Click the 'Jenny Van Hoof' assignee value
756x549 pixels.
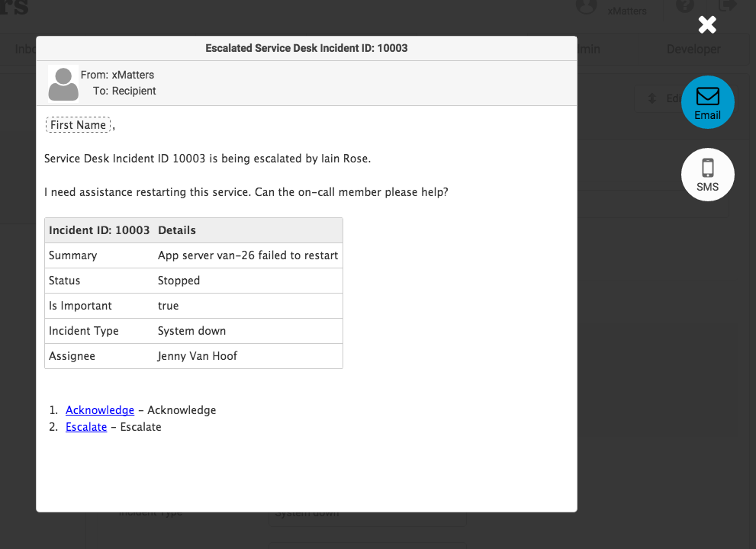point(197,356)
